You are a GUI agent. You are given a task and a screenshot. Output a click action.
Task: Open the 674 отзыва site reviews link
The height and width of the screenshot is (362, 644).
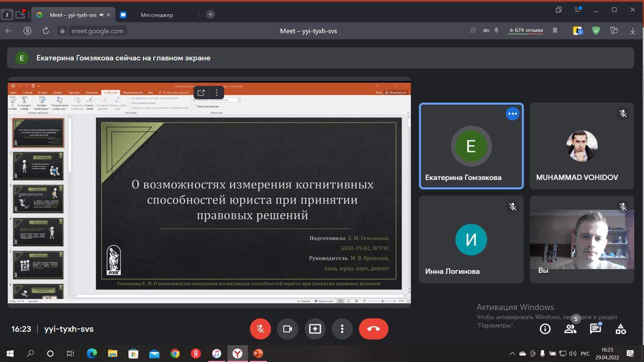[x=526, y=31]
